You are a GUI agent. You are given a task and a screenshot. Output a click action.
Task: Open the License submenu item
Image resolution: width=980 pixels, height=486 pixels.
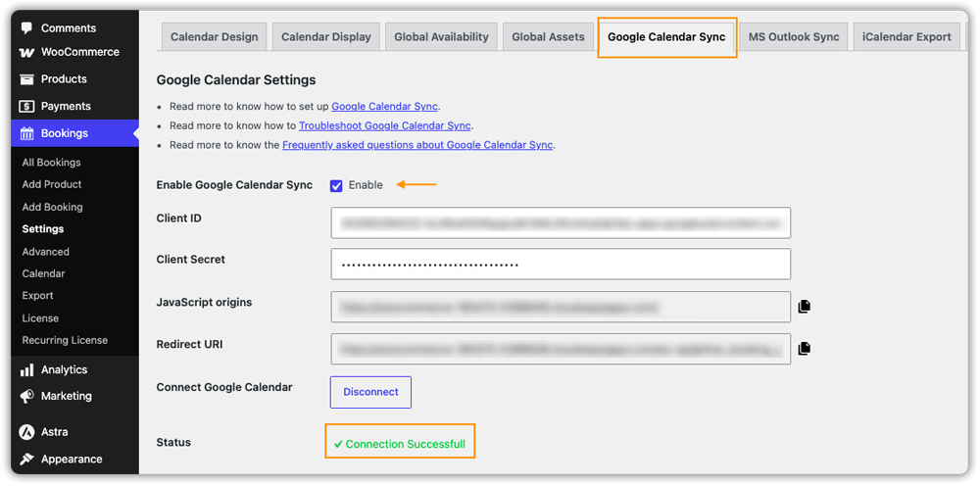click(40, 318)
